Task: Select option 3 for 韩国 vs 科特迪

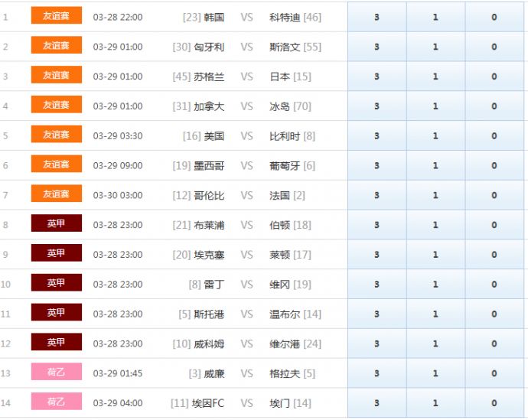Action: tap(376, 17)
